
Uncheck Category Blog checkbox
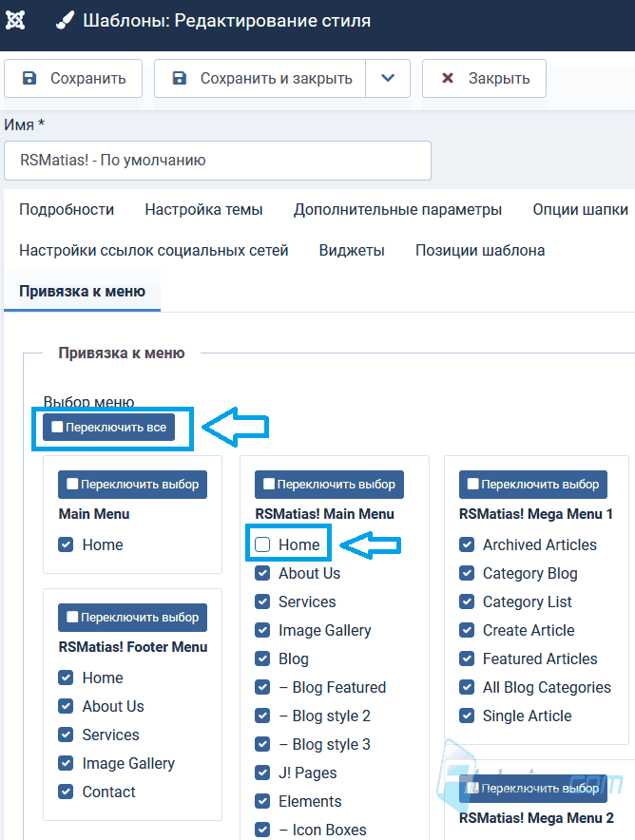467,573
